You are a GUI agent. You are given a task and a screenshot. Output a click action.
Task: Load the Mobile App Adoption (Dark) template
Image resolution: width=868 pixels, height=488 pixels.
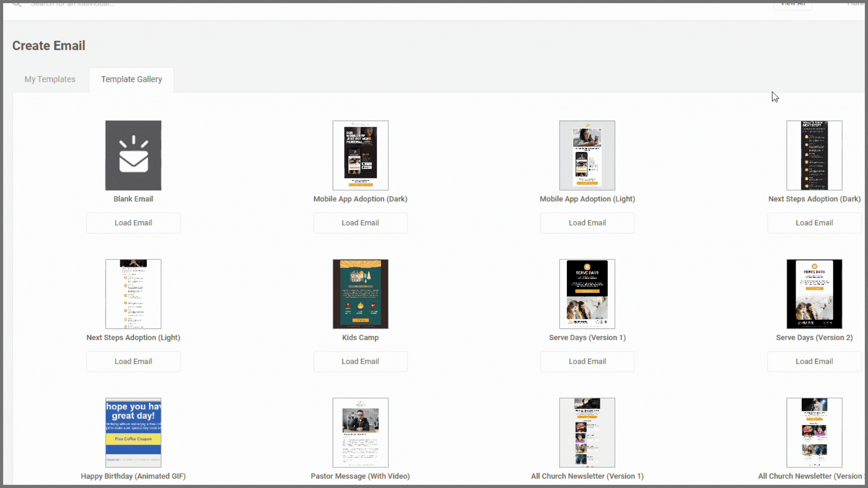(x=360, y=223)
